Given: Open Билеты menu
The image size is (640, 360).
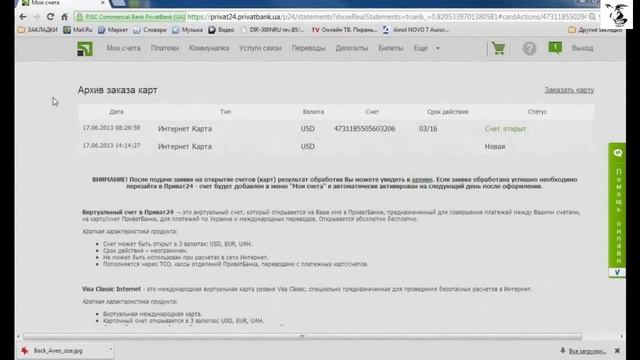Looking at the screenshot, I should (391, 48).
